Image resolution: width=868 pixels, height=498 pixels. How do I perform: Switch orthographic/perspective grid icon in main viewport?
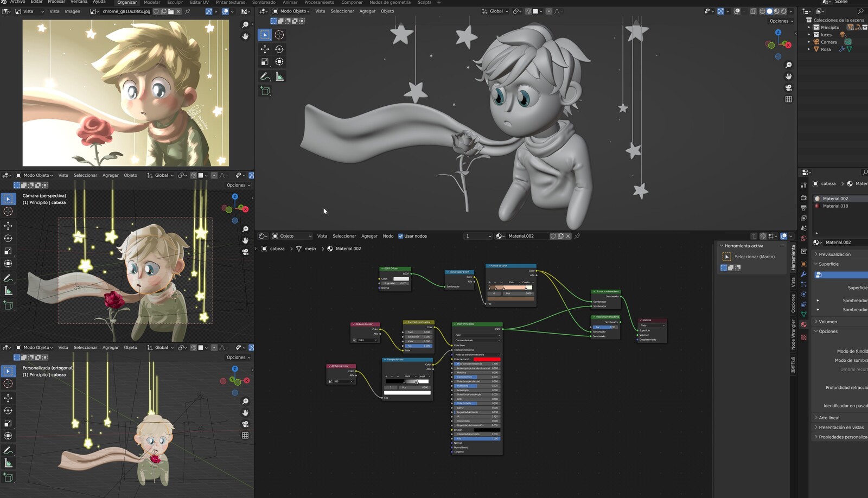coord(788,99)
